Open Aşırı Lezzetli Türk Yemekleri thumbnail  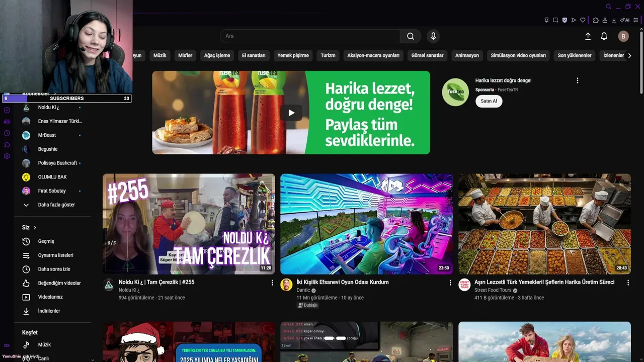[544, 224]
